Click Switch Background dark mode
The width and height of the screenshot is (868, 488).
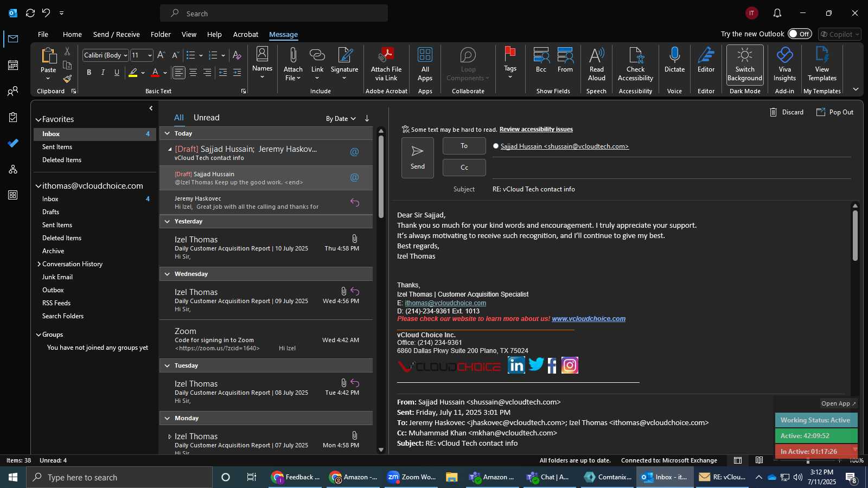point(745,65)
